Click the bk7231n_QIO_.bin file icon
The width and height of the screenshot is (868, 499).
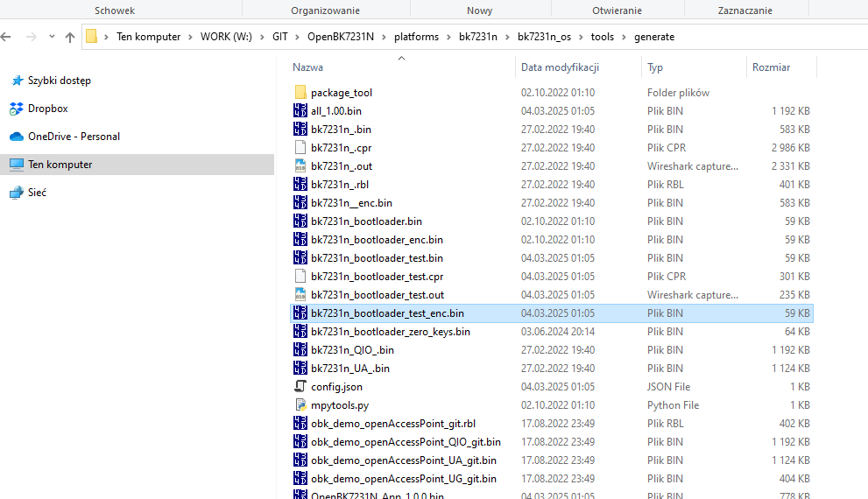pyautogui.click(x=300, y=349)
